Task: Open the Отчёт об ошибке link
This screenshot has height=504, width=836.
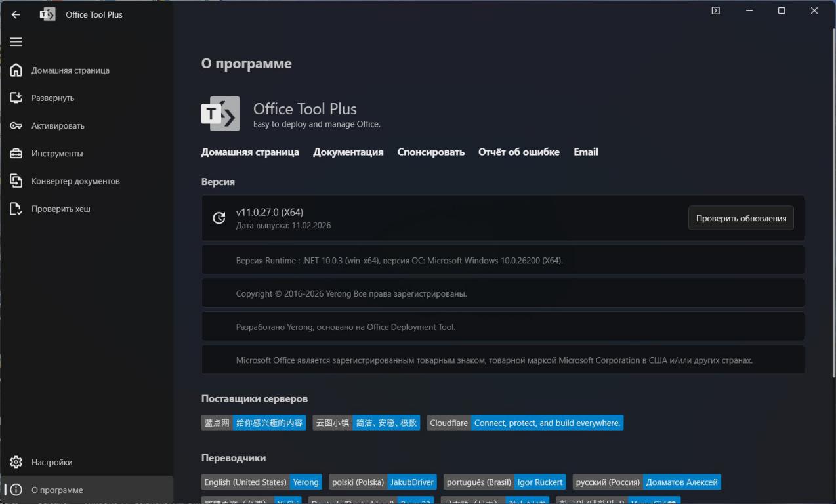Action: pos(518,152)
